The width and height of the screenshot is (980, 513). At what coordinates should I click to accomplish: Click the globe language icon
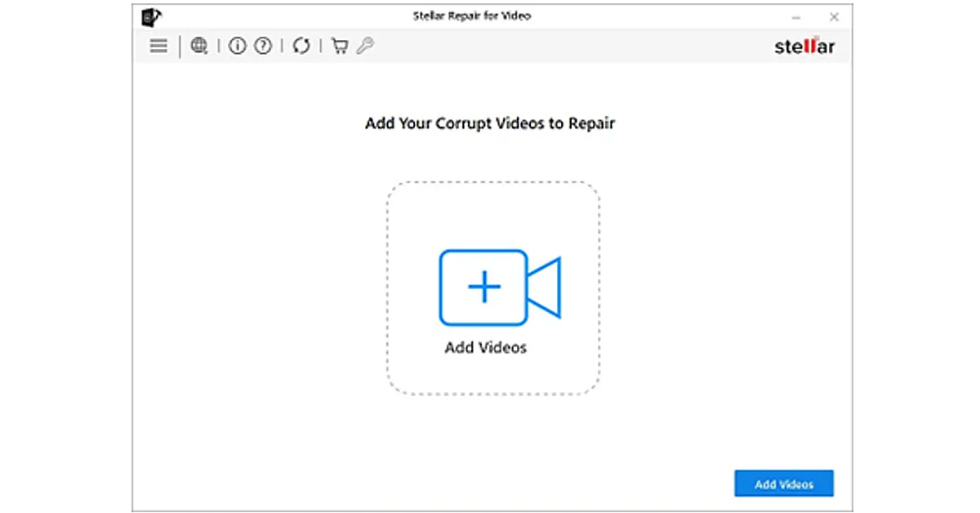point(198,47)
